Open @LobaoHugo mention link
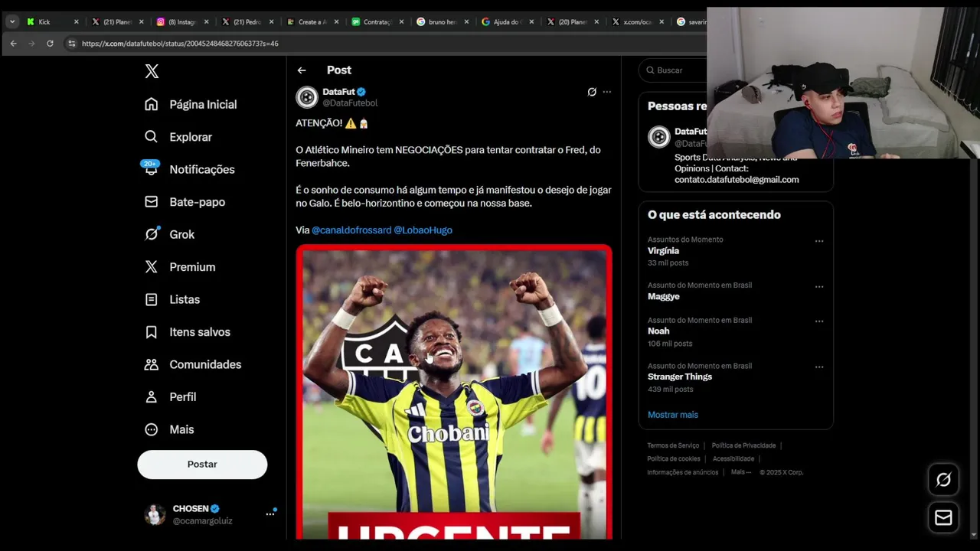 pyautogui.click(x=423, y=230)
